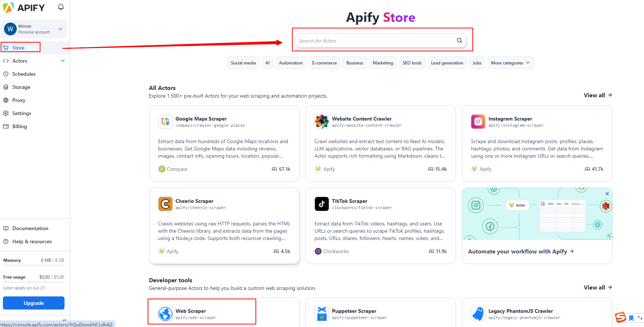
Task: Filter by Lead generation category
Action: click(x=447, y=63)
